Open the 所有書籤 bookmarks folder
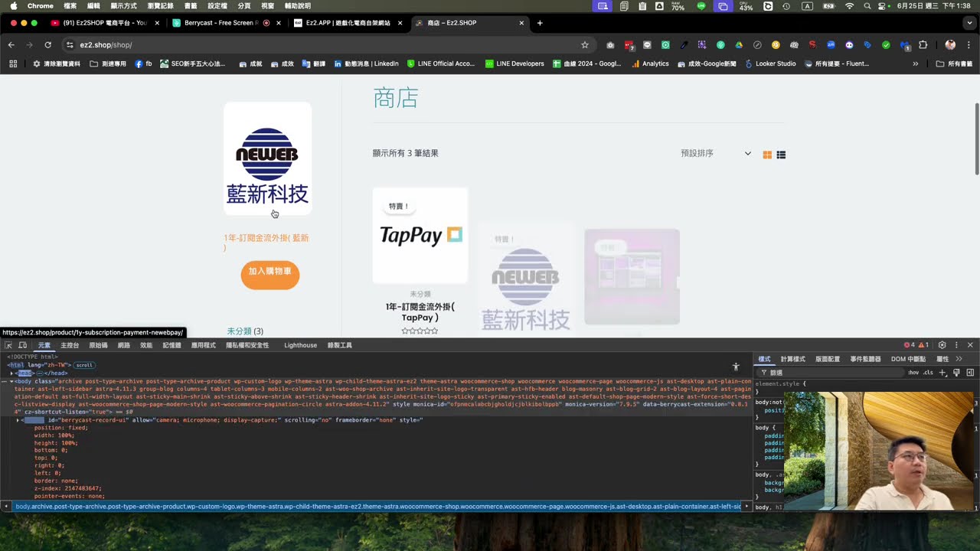 pyautogui.click(x=954, y=64)
